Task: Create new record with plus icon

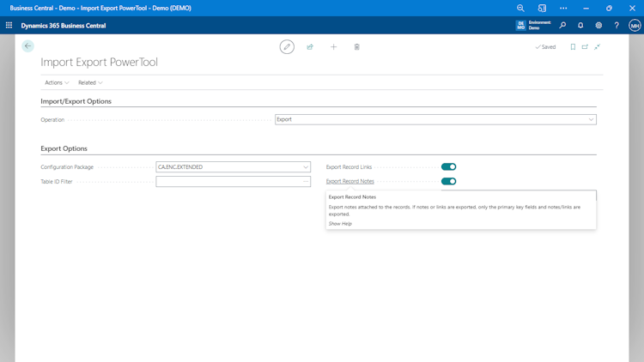Action: point(333,47)
